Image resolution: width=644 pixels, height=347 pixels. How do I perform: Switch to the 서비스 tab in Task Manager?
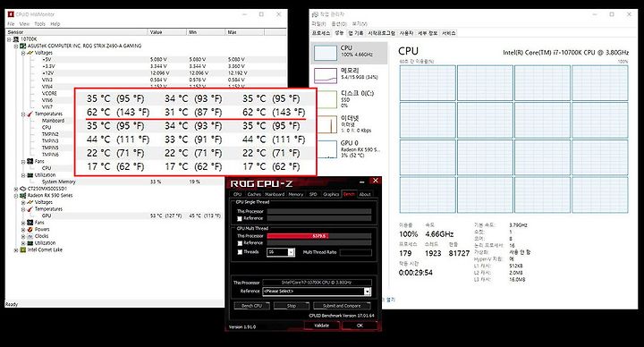click(448, 33)
